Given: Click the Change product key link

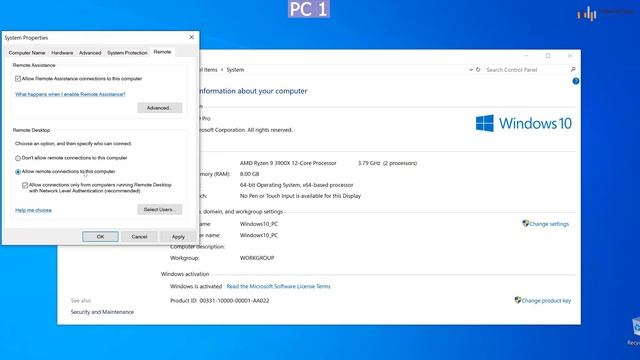Looking at the screenshot, I should point(546,300).
